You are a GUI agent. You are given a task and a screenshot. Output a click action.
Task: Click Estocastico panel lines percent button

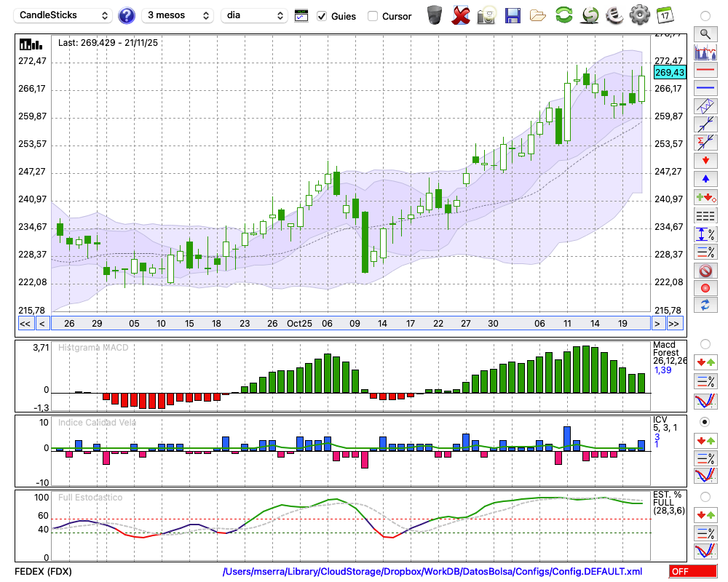coord(705,533)
